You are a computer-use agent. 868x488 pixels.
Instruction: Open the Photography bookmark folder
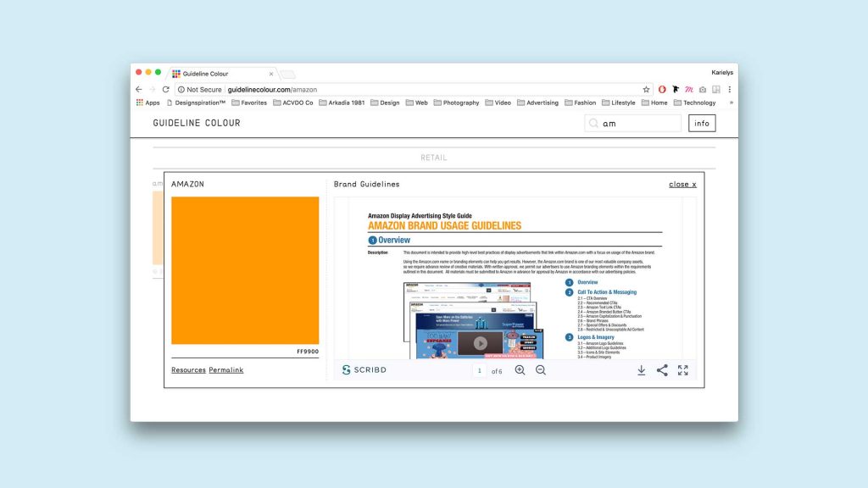click(456, 103)
